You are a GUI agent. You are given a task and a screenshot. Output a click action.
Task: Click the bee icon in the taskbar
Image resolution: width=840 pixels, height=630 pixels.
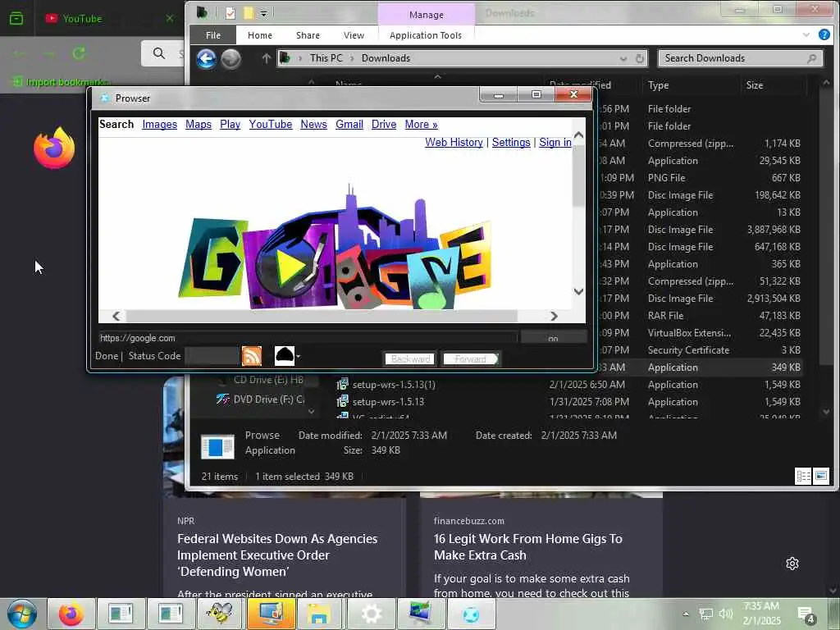tap(220, 614)
